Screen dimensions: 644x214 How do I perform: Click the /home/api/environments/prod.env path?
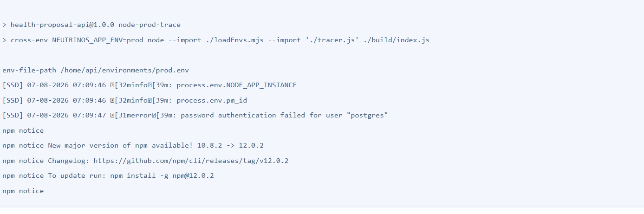[x=124, y=70]
